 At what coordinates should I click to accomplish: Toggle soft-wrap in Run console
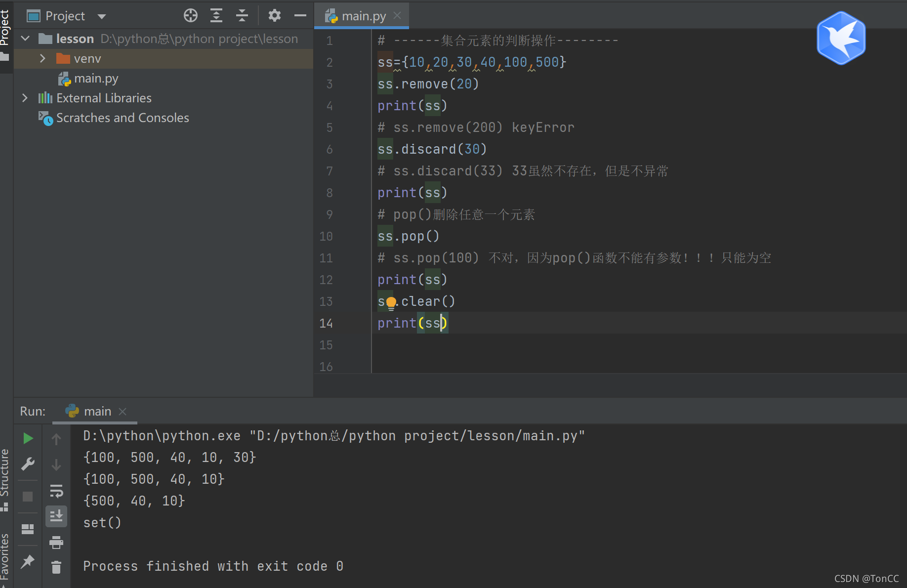(56, 491)
